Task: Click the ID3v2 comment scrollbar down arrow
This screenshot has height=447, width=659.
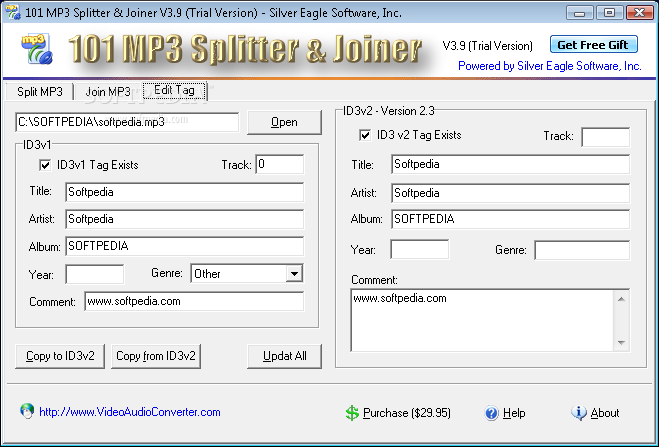Action: point(621,342)
